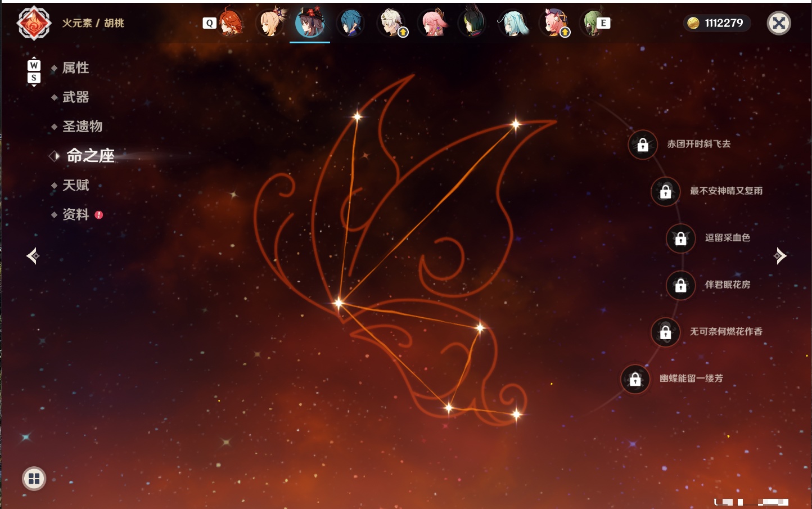This screenshot has height=509, width=812.
Task: Click the W/S menu scroll indicator
Action: [34, 71]
